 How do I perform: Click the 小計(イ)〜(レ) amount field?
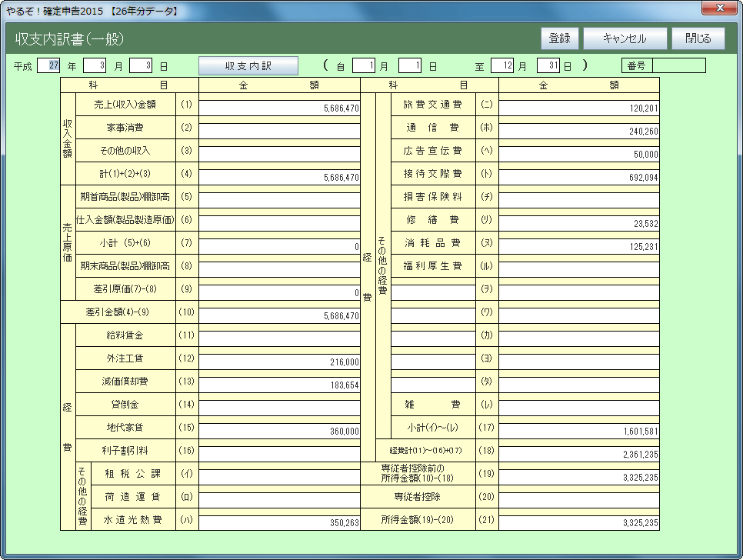[x=579, y=431]
